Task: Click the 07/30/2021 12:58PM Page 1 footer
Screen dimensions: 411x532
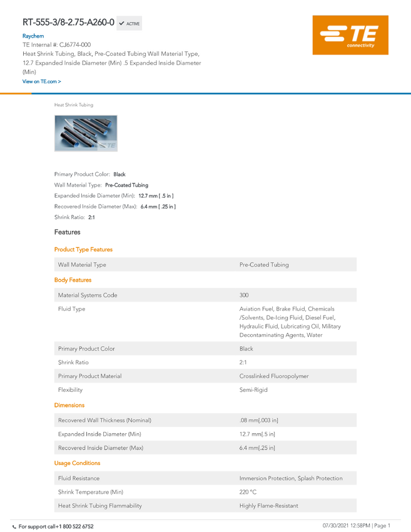Action: pos(357,526)
